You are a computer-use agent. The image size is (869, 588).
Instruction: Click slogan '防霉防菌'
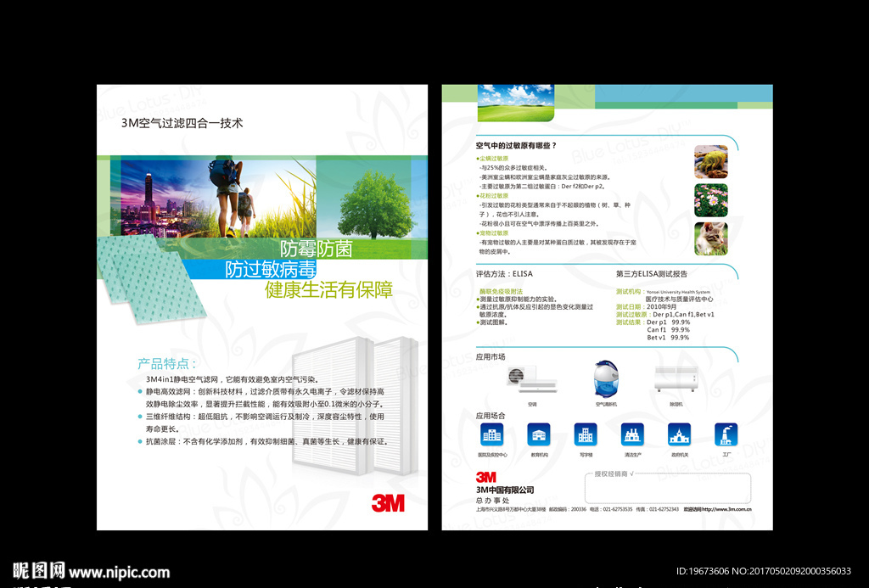tap(316, 249)
